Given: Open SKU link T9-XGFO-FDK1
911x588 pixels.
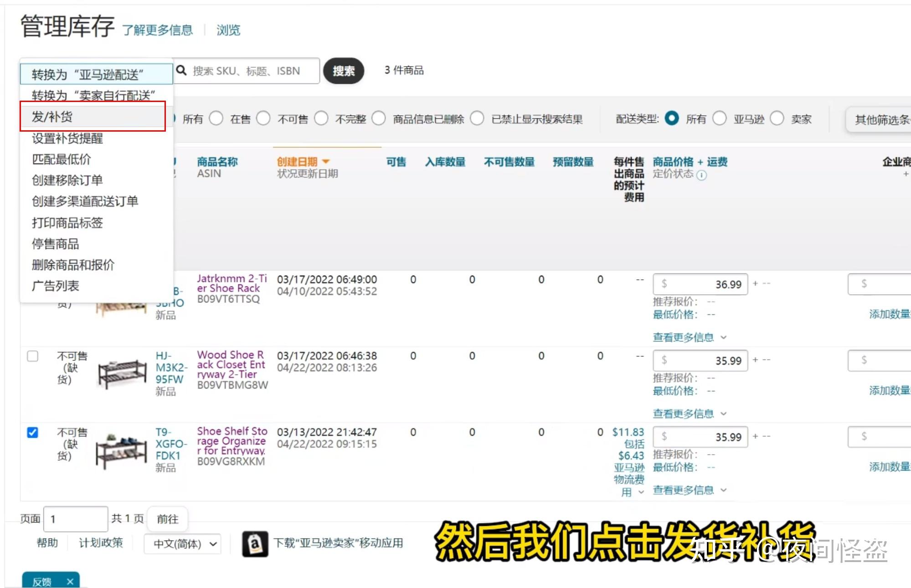Looking at the screenshot, I should pos(171,444).
